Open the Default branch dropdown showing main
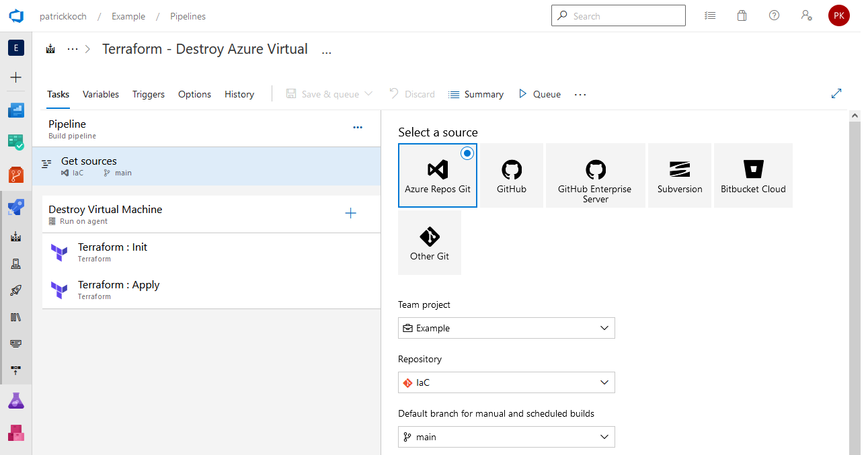The image size is (868, 455). coord(506,437)
